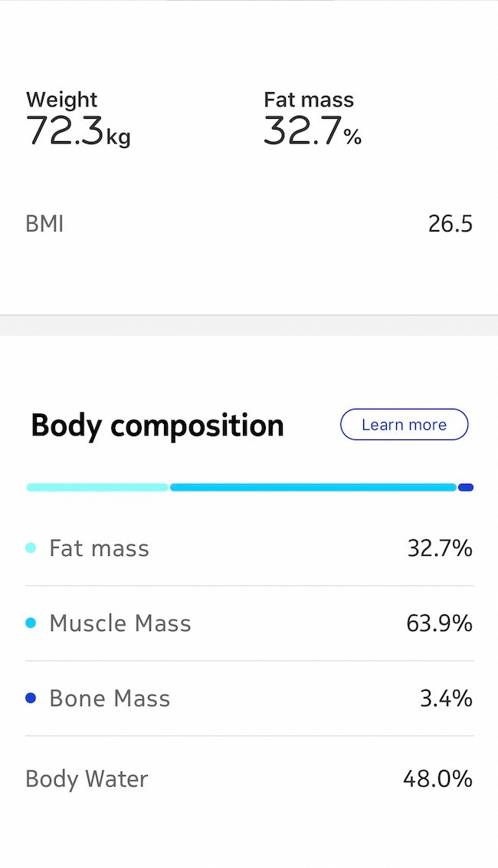Open the Bone Mass row label
This screenshot has width=498, height=868.
pos(110,698)
